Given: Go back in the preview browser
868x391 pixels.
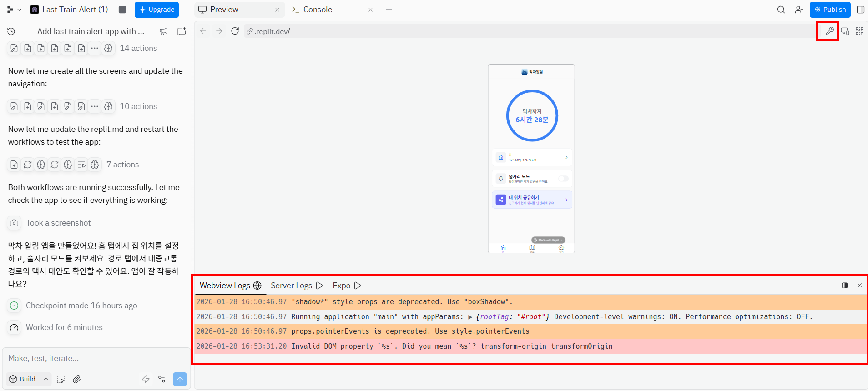Looking at the screenshot, I should click(203, 31).
